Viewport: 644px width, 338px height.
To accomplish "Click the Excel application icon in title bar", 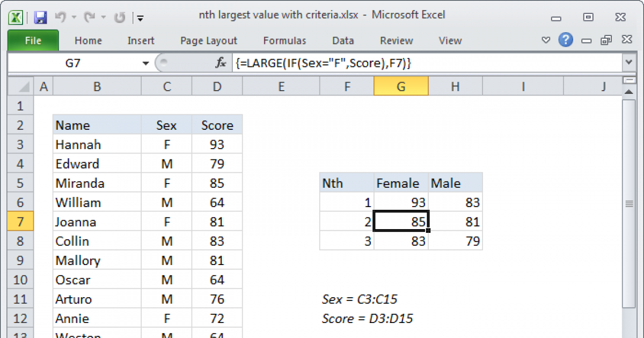I will click(x=16, y=17).
